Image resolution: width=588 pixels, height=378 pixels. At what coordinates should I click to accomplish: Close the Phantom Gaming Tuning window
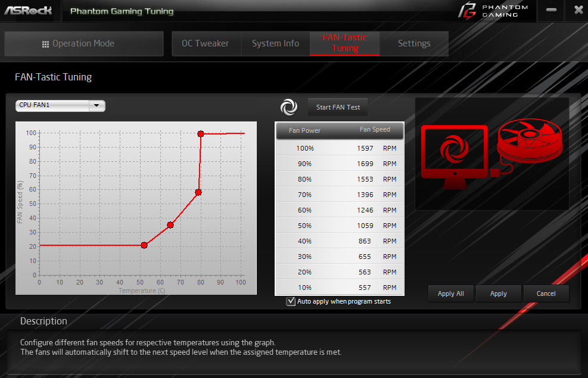click(x=578, y=10)
